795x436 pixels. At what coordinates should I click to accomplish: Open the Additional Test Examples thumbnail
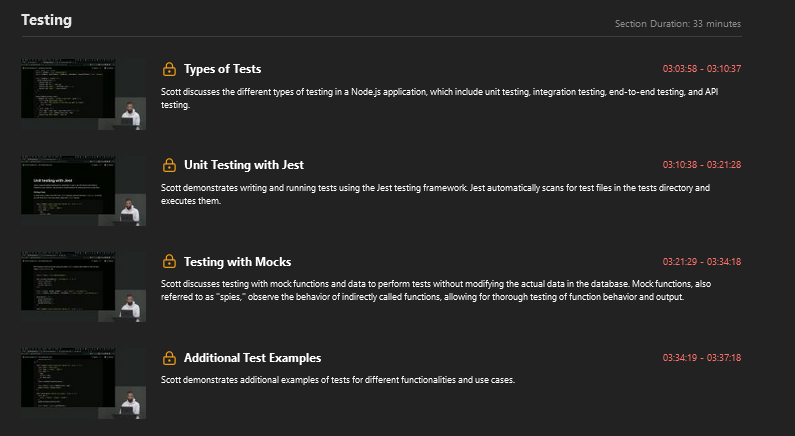pos(84,383)
